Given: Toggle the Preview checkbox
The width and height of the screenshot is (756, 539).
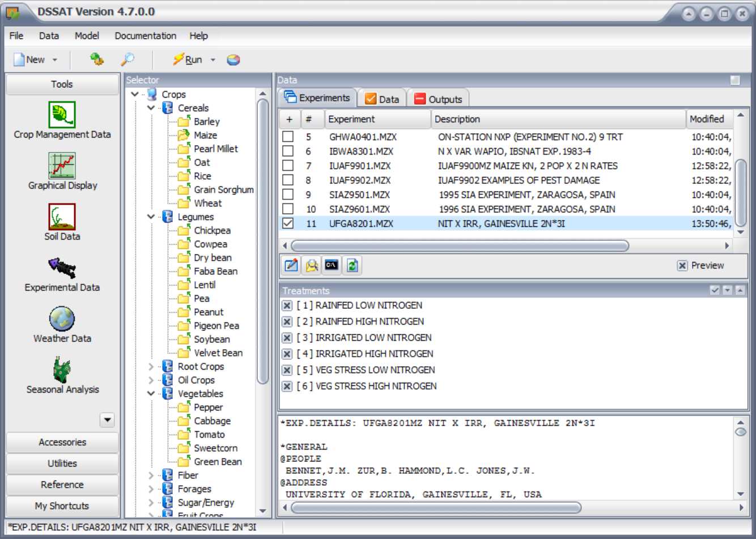Looking at the screenshot, I should 682,265.
